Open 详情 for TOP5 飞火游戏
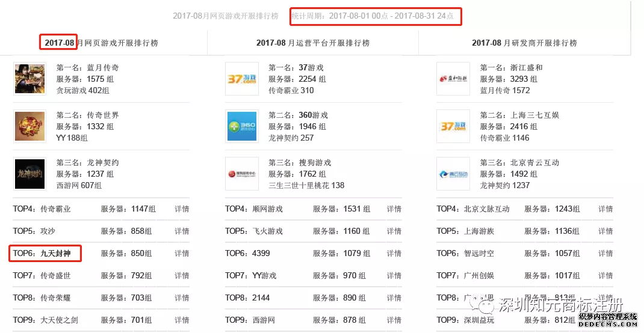 (394, 231)
